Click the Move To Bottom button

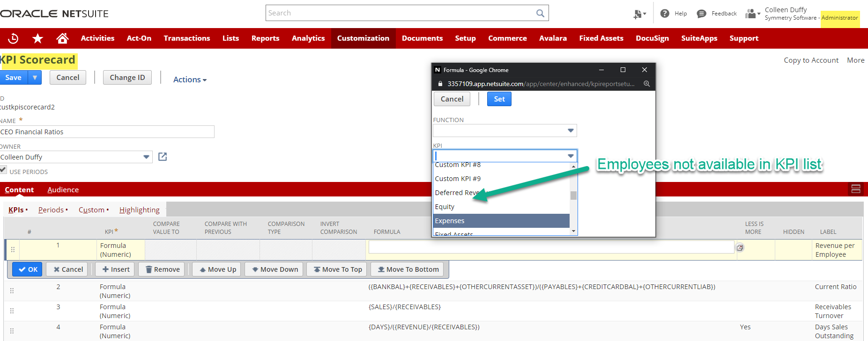(x=408, y=269)
